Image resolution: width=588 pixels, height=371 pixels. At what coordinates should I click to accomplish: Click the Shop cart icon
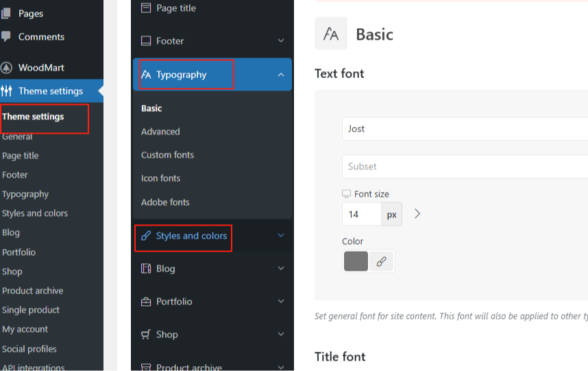[146, 334]
